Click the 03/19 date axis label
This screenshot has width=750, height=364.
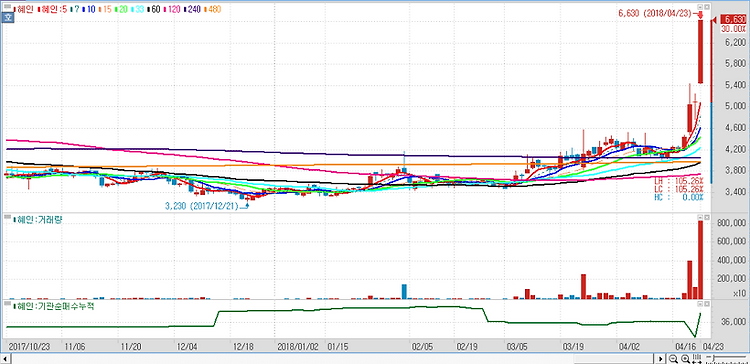(573, 346)
